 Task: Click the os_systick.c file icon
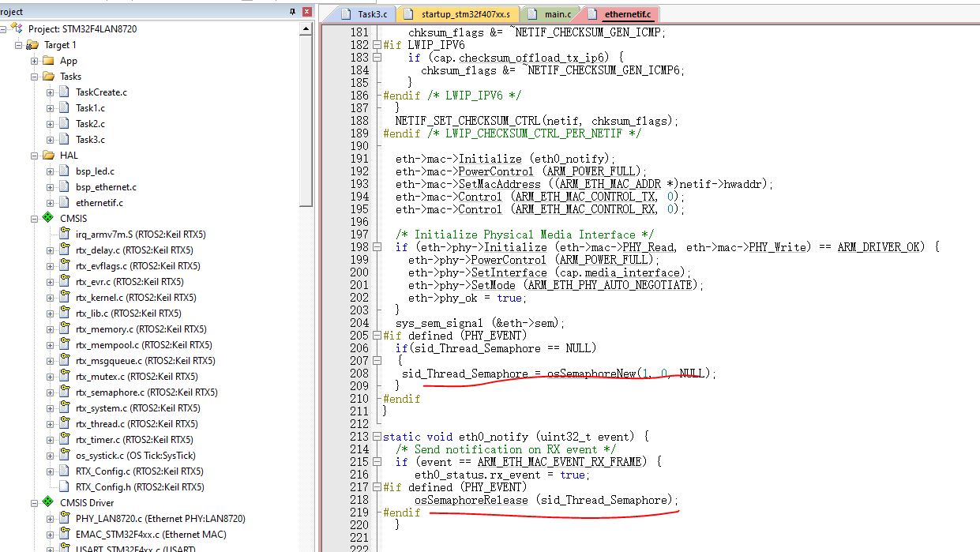65,456
